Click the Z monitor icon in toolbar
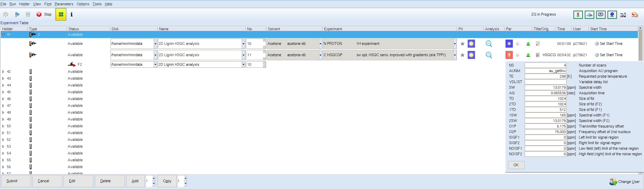Viewport: 644px width, 189px height. point(601,15)
